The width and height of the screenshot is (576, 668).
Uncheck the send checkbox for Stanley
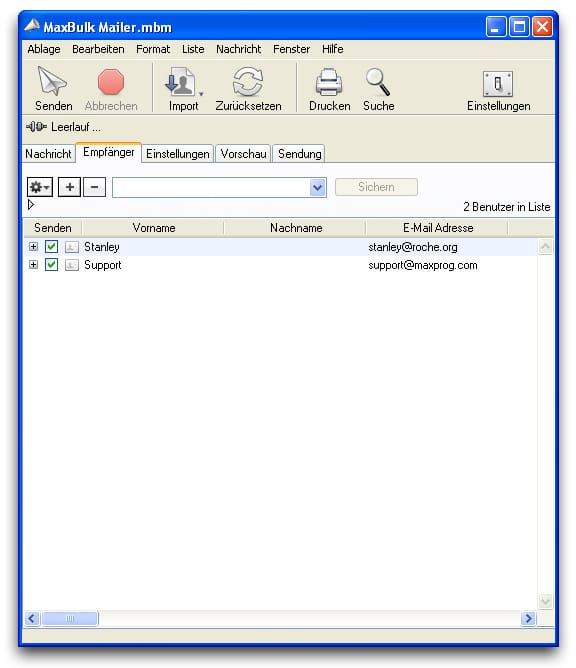click(x=52, y=246)
